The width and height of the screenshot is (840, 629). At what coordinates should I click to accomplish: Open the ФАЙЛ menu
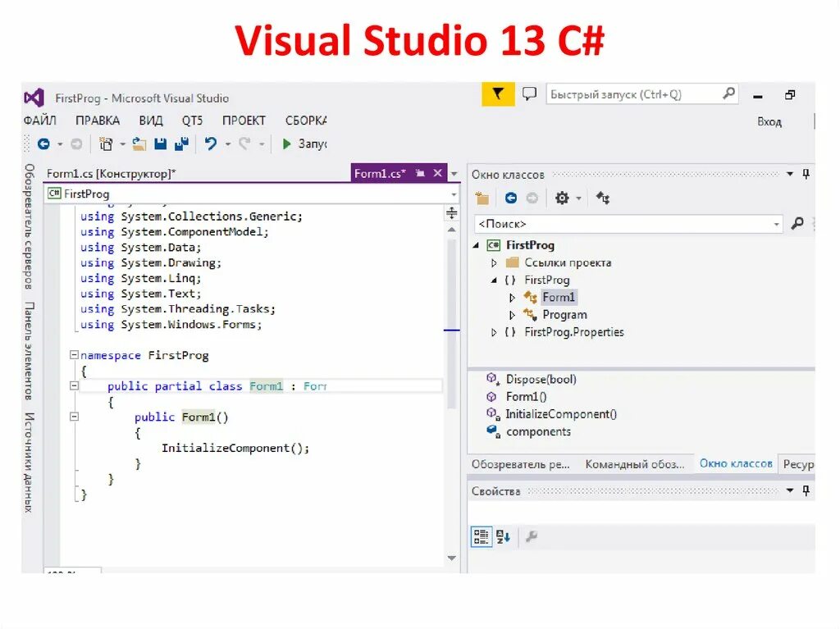[39, 121]
